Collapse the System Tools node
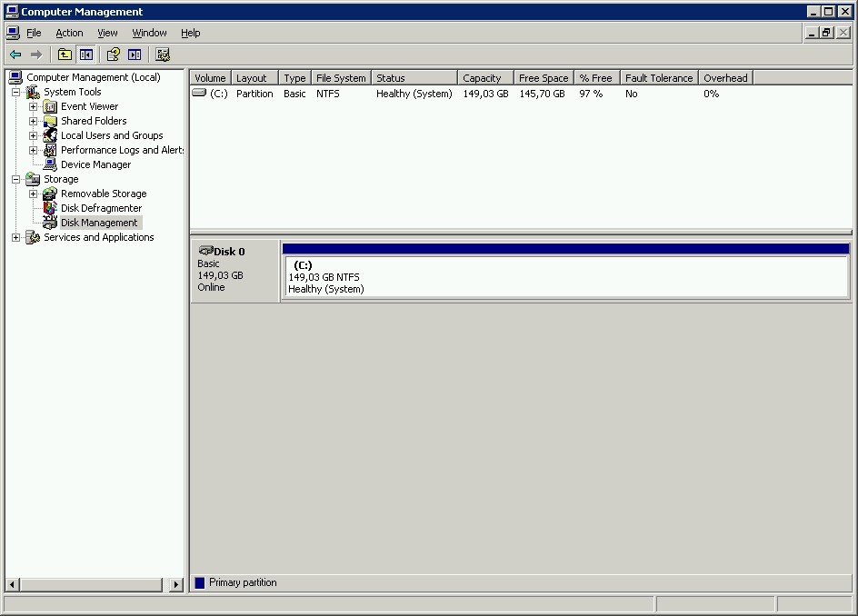This screenshot has width=858, height=616. coord(15,92)
